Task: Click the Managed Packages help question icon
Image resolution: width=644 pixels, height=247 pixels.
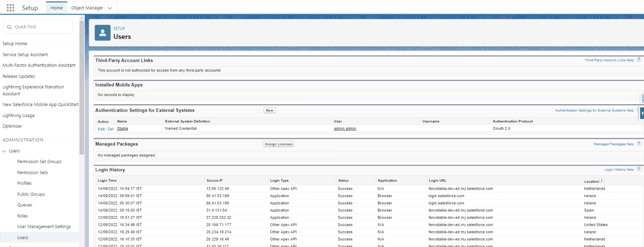Action: coord(639,144)
